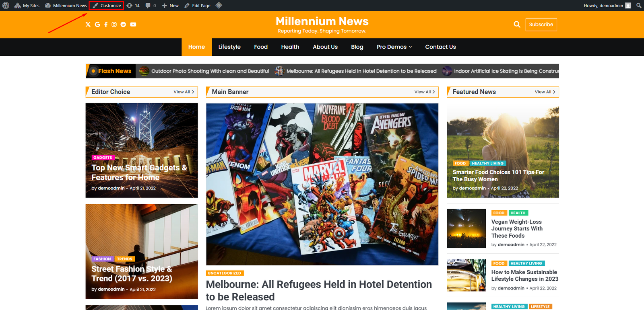
Task: Open the Vegan Weight-Loss article thumbnail
Action: point(466,228)
